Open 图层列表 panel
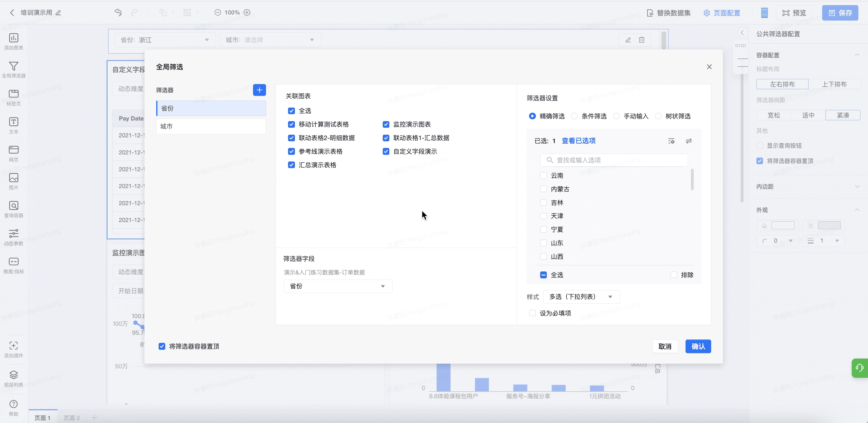This screenshot has width=868, height=423. pyautogui.click(x=14, y=379)
